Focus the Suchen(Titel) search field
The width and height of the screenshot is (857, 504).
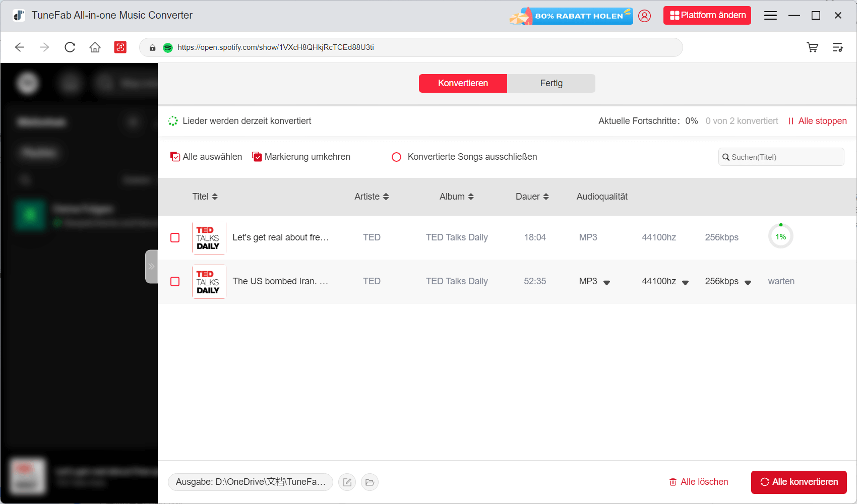pyautogui.click(x=781, y=157)
